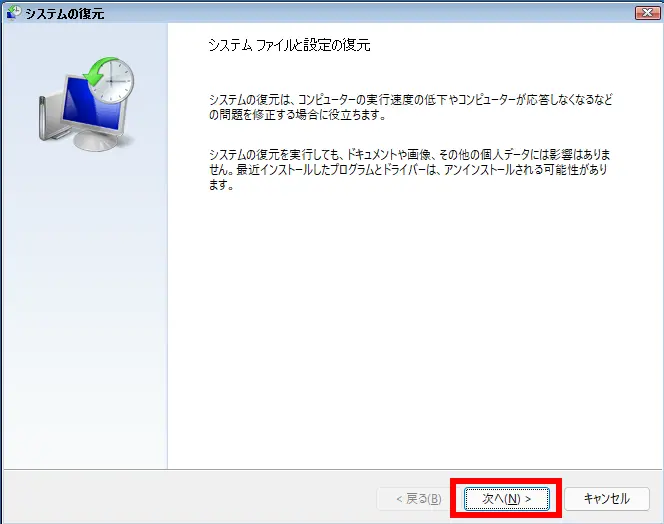Click the grayed-out < 戻る(B) button
This screenshot has height=524, width=664.
(418, 499)
